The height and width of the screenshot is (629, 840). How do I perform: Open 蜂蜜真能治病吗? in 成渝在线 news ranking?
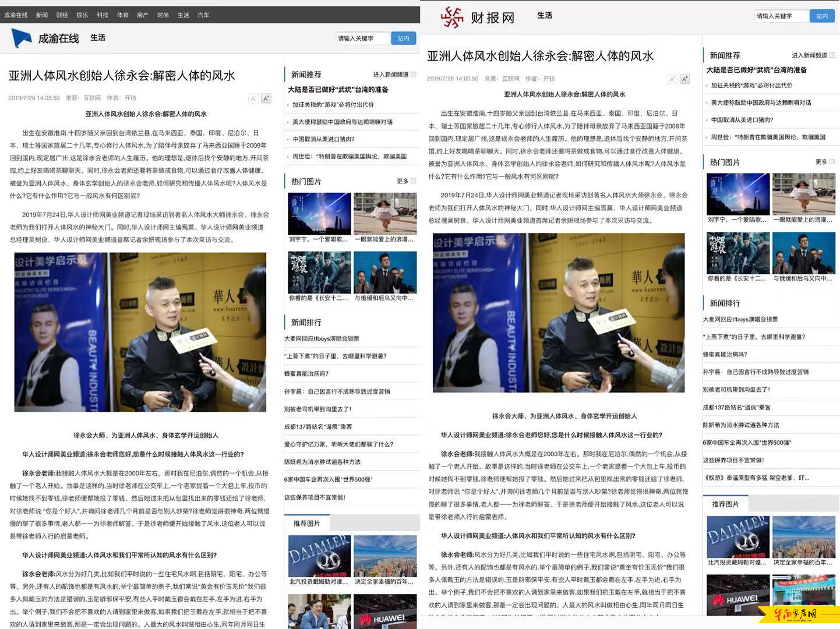pos(306,374)
